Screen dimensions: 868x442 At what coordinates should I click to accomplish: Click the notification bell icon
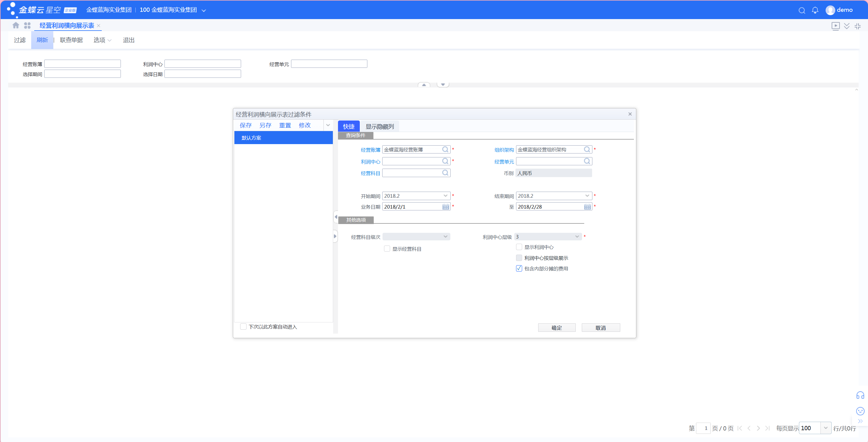pos(815,10)
